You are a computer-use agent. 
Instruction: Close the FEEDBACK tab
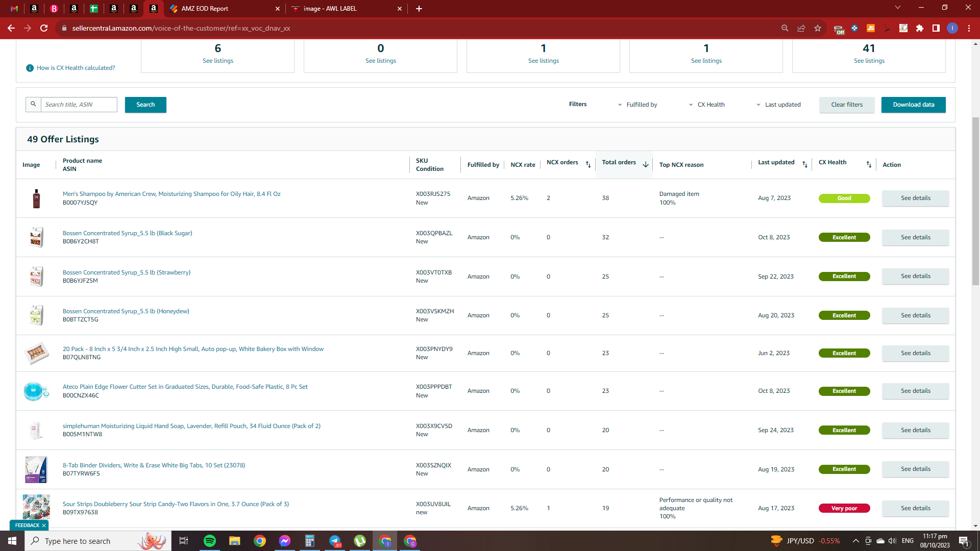pos(44,525)
